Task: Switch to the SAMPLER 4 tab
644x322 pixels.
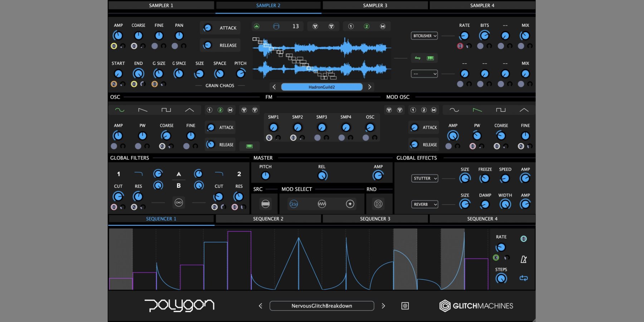Action: pyautogui.click(x=482, y=5)
